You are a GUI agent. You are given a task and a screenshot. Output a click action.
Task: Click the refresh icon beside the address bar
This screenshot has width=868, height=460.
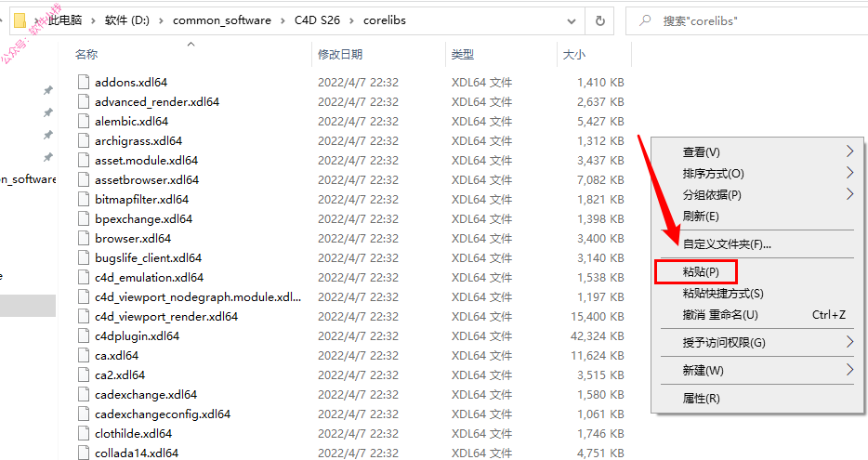tap(599, 20)
